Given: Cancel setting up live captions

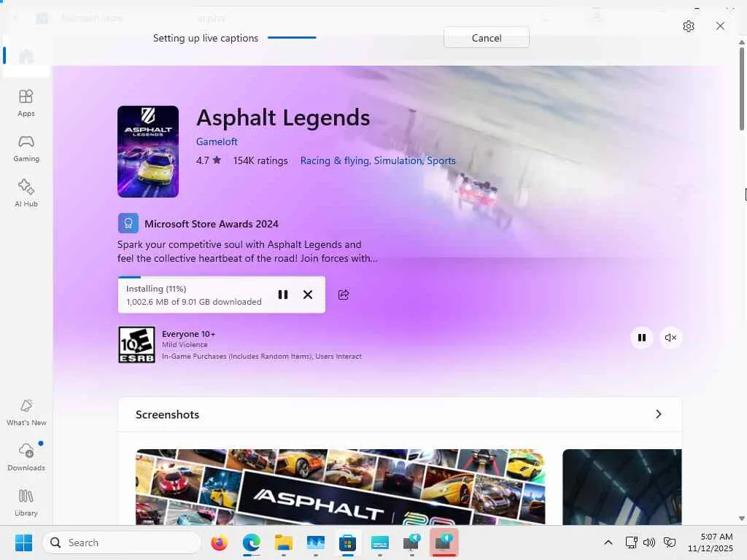Looking at the screenshot, I should click(487, 38).
